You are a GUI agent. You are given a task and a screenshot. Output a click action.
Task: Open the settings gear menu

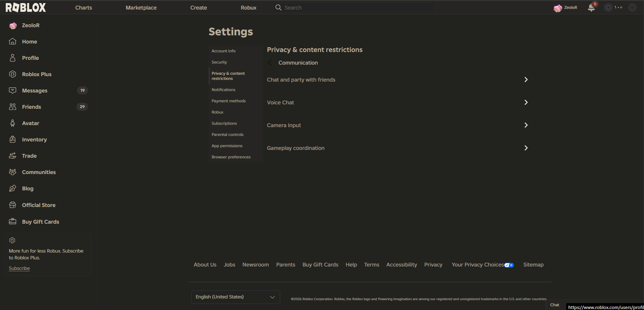(632, 7)
